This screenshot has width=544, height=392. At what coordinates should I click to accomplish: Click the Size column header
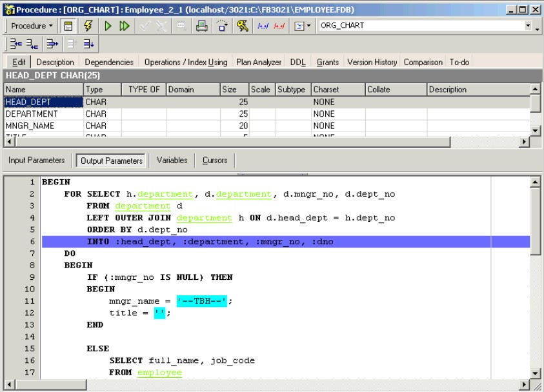coord(234,90)
